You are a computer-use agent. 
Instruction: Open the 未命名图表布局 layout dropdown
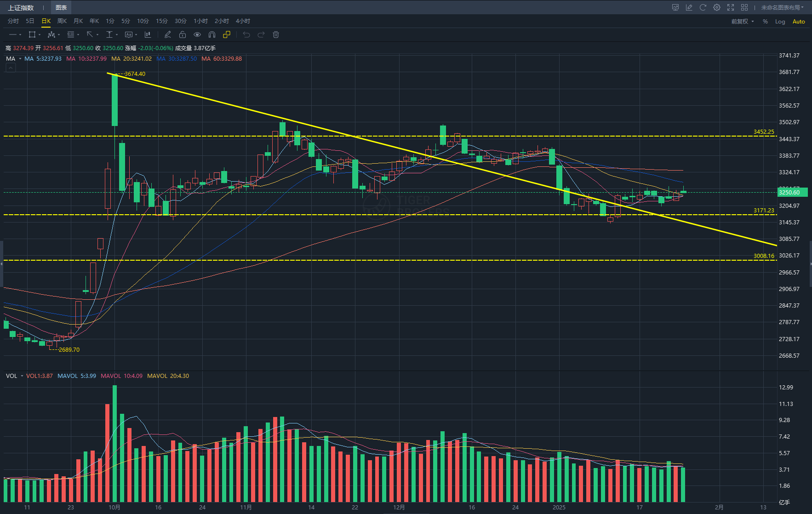click(x=782, y=7)
